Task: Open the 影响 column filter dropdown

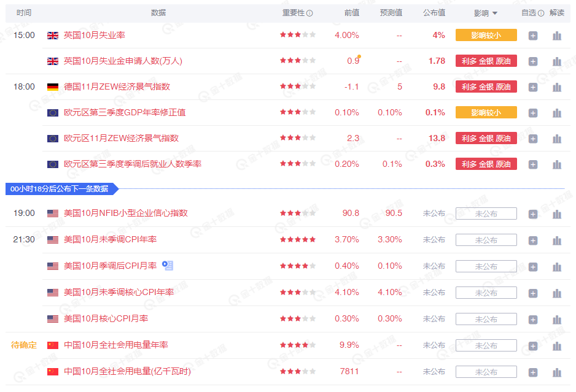Action: (x=494, y=12)
